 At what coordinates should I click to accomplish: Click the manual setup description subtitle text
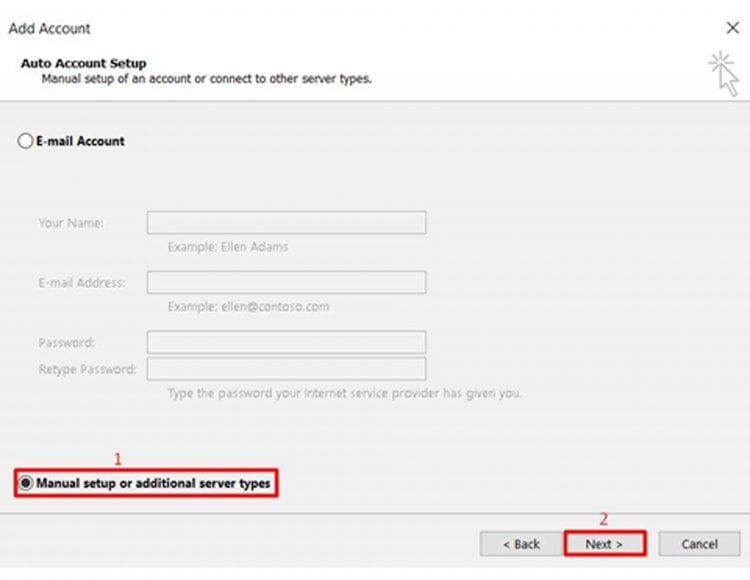[207, 79]
